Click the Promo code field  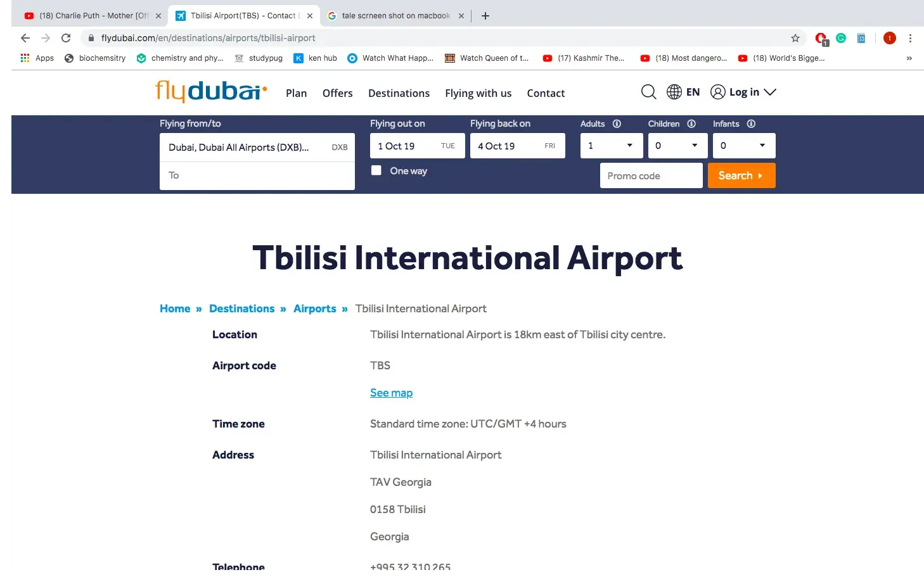click(x=651, y=175)
